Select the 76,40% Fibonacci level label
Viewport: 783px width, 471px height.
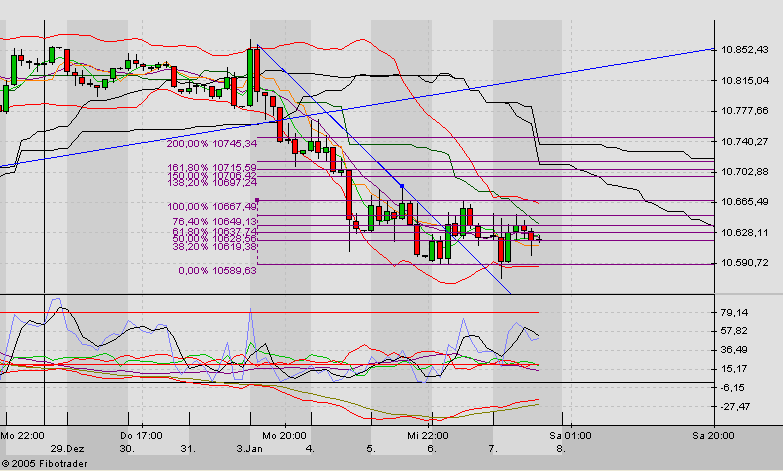[x=215, y=221]
